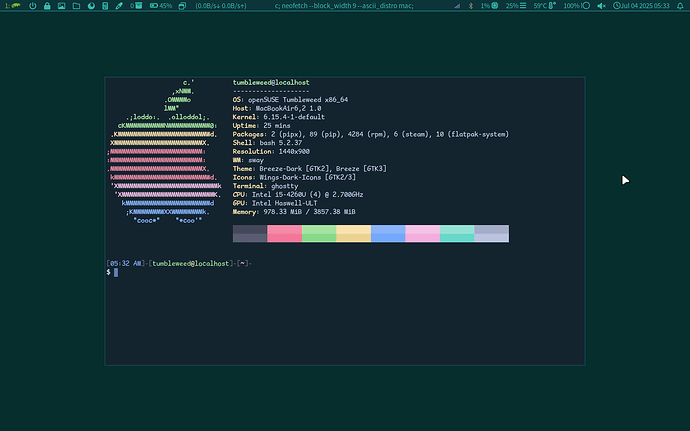Open the Bluetooth icon in the tray
This screenshot has width=690, height=431.
click(470, 6)
